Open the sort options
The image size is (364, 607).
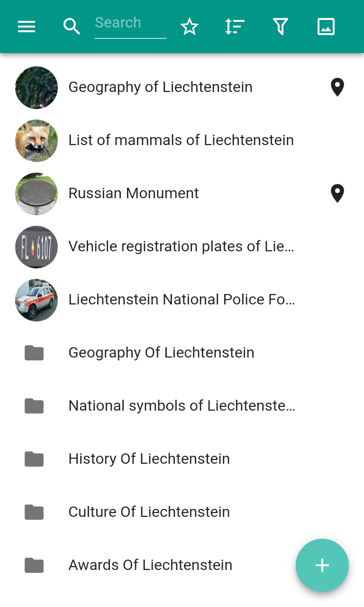[235, 27]
